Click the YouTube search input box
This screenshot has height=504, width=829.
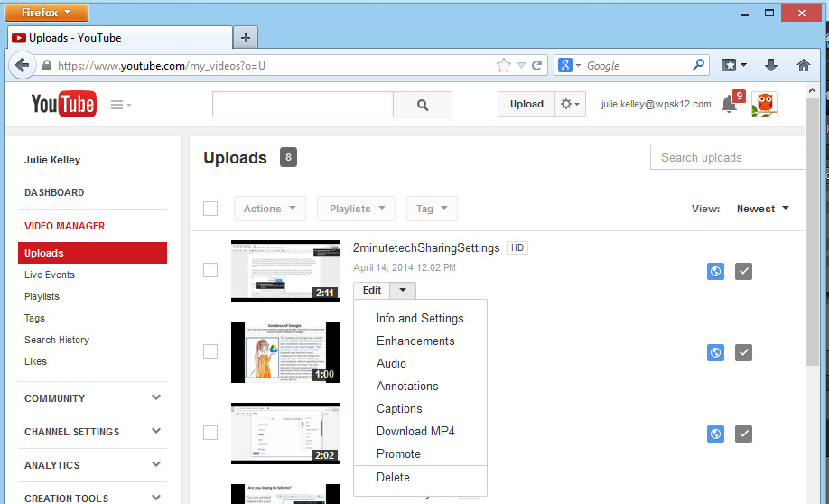[x=303, y=105]
